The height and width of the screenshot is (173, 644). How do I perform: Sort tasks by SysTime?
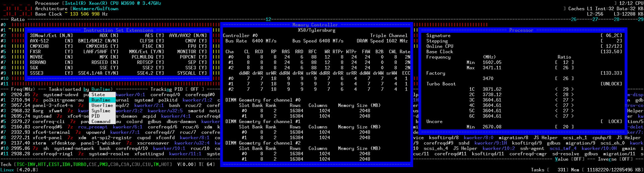click(x=102, y=111)
